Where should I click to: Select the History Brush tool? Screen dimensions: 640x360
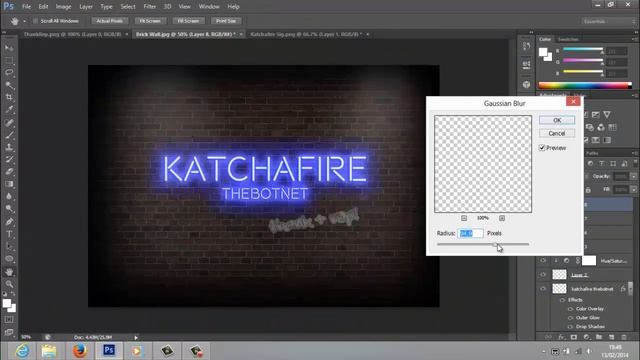click(x=9, y=159)
